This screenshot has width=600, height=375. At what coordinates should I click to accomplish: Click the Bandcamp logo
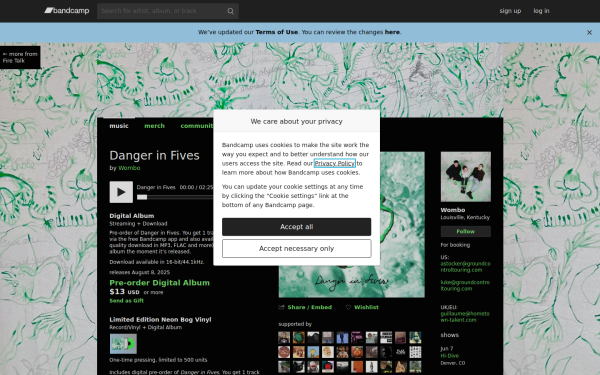[x=67, y=11]
